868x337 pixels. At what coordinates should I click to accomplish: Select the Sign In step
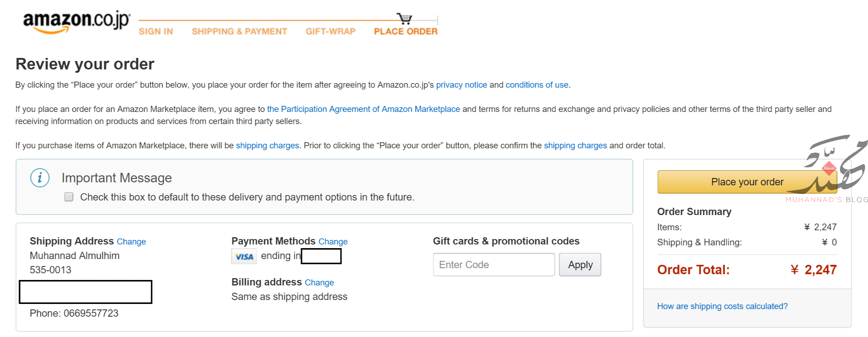click(x=156, y=31)
